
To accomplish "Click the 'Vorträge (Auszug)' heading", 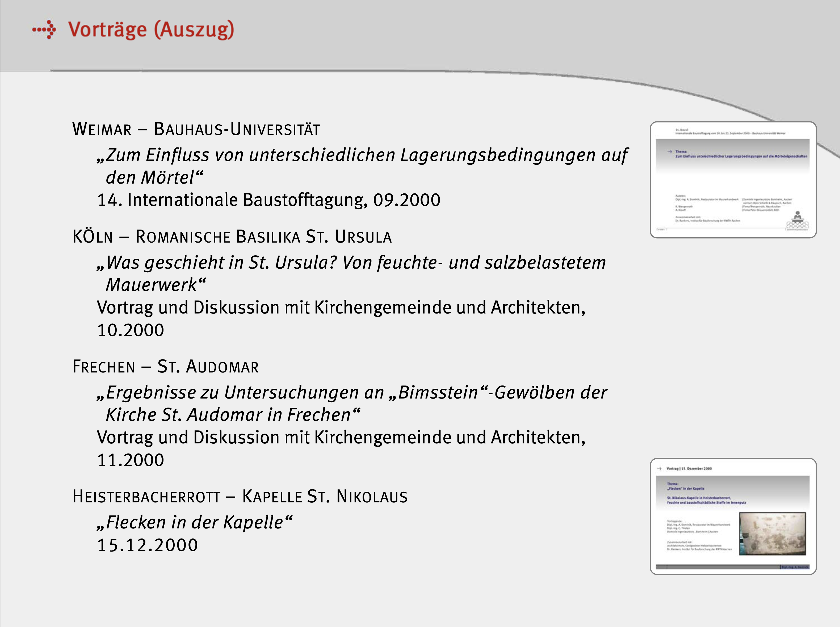I will (151, 30).
